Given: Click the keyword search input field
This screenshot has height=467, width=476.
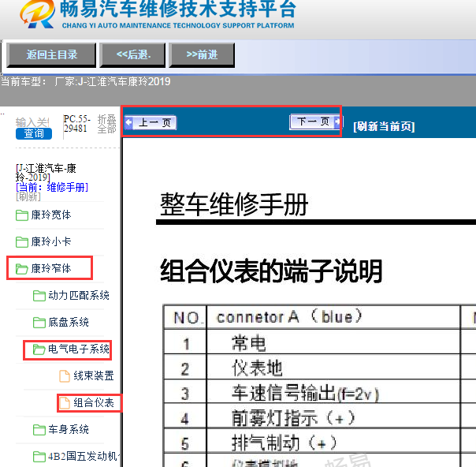Looking at the screenshot, I should click(32, 122).
